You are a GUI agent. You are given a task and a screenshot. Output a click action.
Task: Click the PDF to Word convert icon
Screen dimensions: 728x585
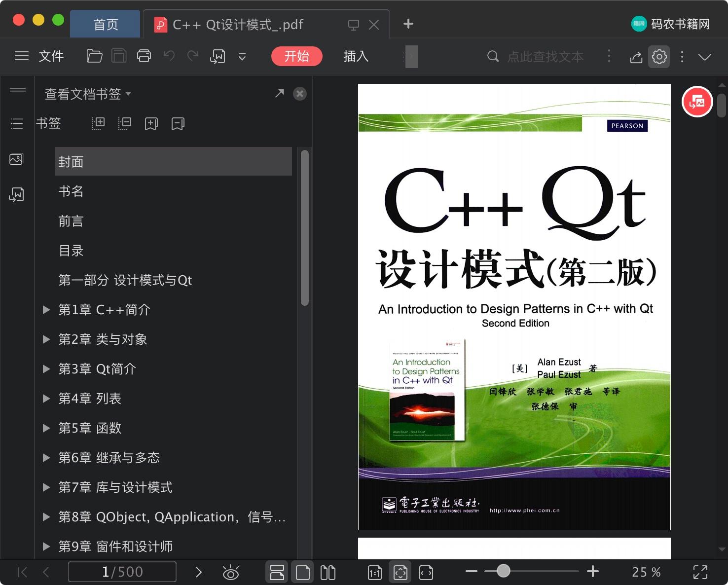pos(218,57)
